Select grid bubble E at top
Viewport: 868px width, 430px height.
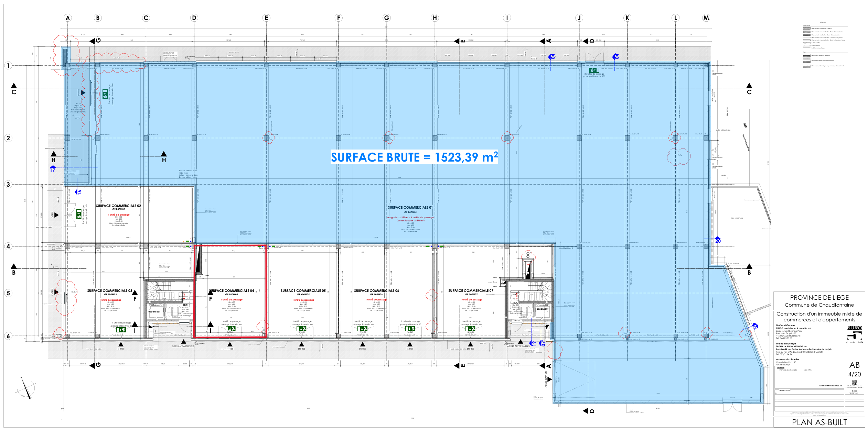[x=266, y=18]
